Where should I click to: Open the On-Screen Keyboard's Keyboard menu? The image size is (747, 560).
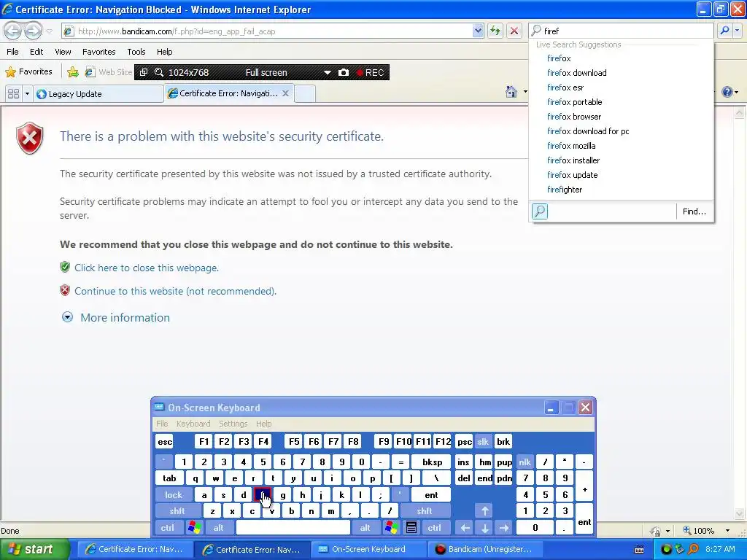point(193,424)
